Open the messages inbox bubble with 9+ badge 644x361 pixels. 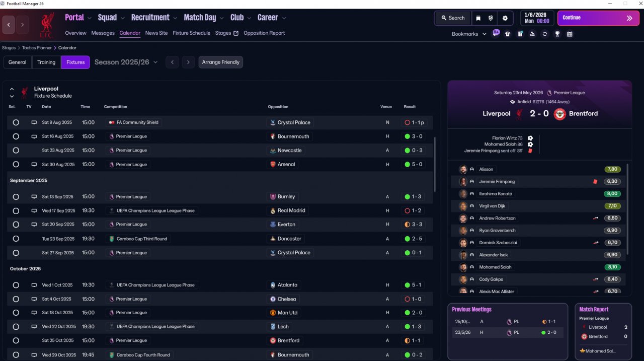click(496, 33)
